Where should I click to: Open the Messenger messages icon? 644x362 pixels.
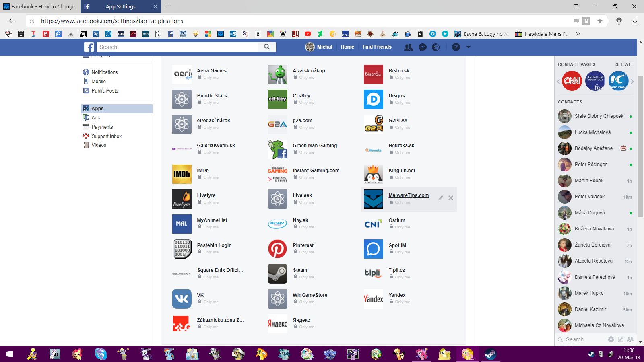pyautogui.click(x=423, y=47)
